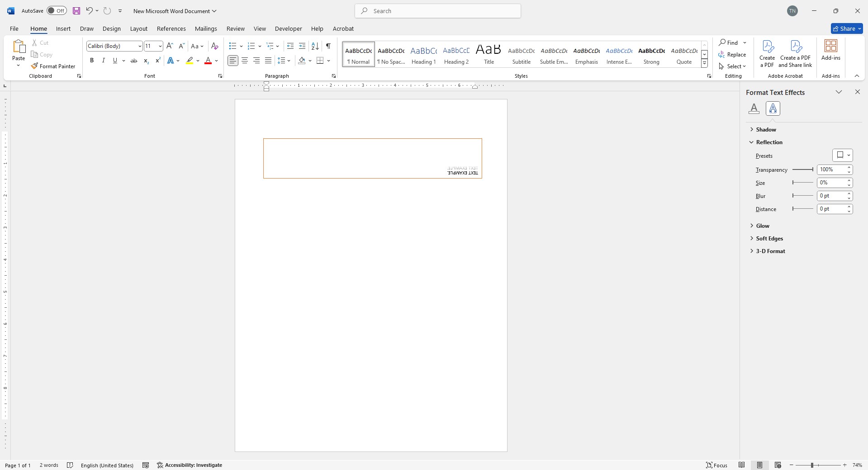
Task: Apply the yellow text highlight color
Action: pos(190,61)
